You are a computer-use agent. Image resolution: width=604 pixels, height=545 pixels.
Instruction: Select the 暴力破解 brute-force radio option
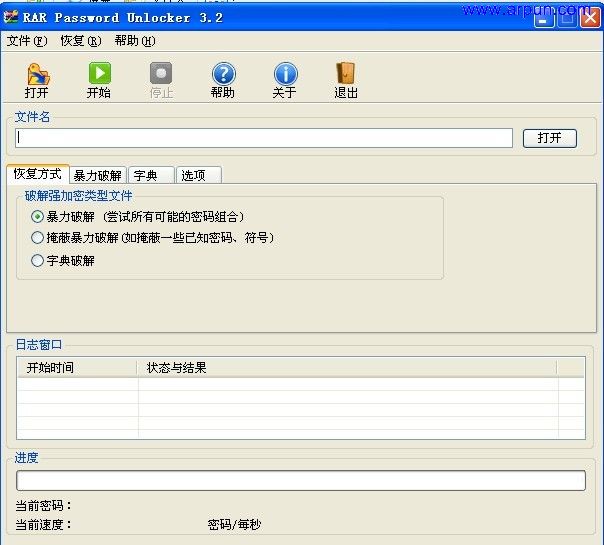[38, 216]
